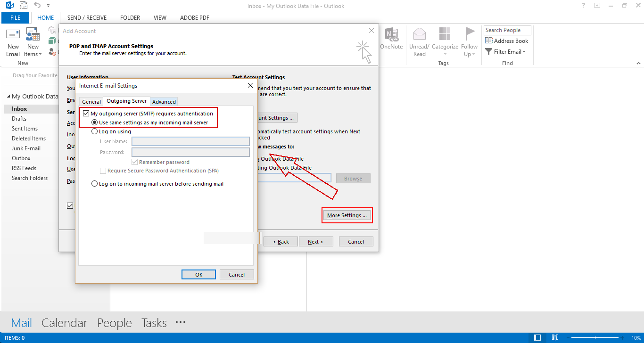This screenshot has height=343, width=644.
Task: Open the Inbox folder
Action: [19, 109]
